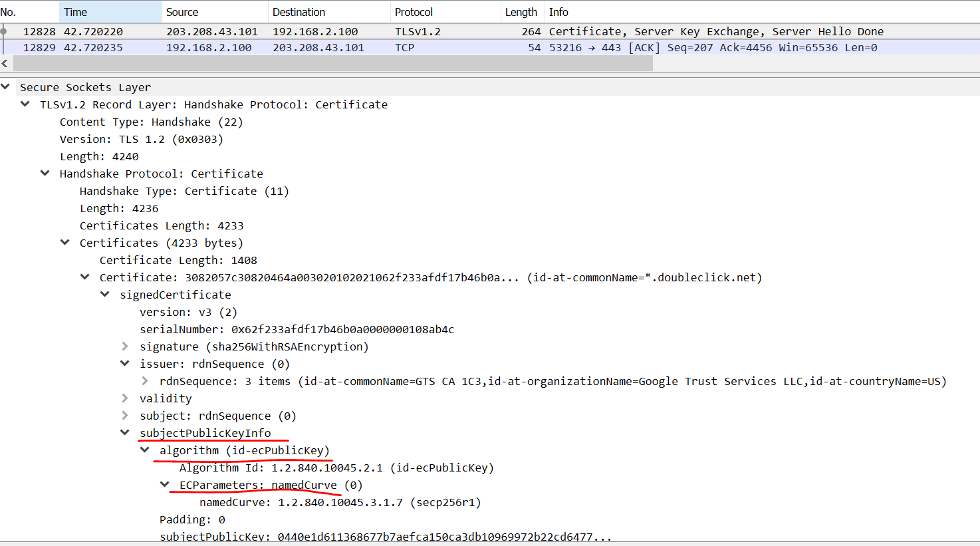Collapse the Certificates (4233 bytes) node
Image resolution: width=980 pixels, height=546 pixels.
coord(64,243)
